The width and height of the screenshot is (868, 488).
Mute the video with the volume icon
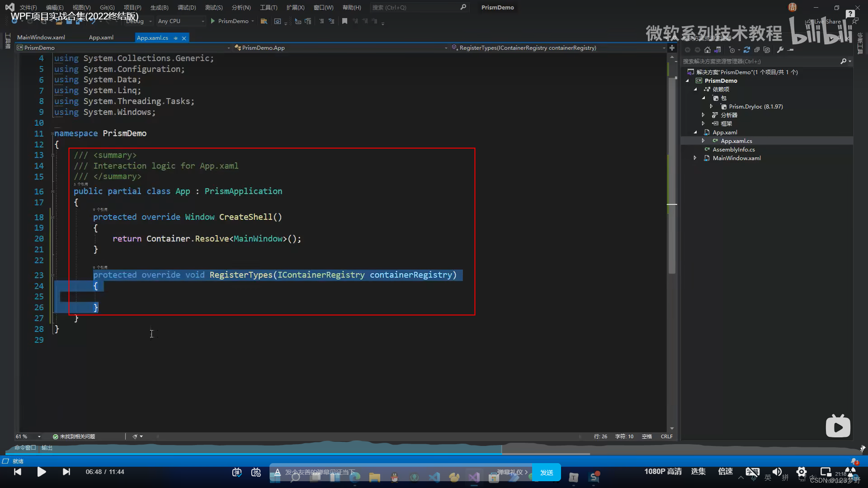[777, 472]
